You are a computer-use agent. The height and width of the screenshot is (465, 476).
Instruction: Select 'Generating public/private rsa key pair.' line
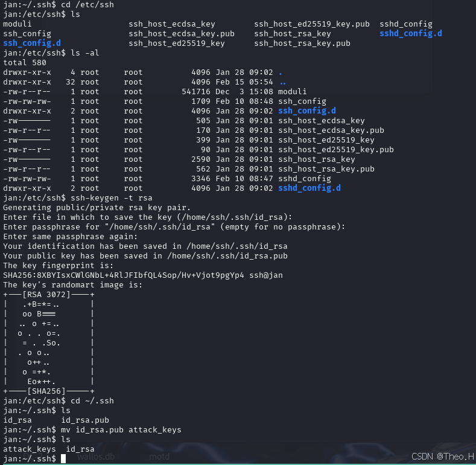tap(97, 208)
